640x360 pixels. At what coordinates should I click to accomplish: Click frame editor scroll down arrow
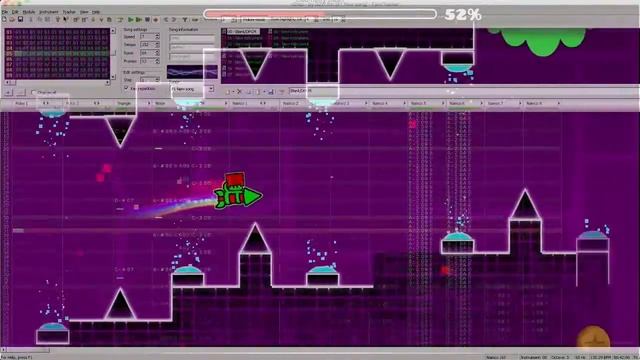click(113, 77)
